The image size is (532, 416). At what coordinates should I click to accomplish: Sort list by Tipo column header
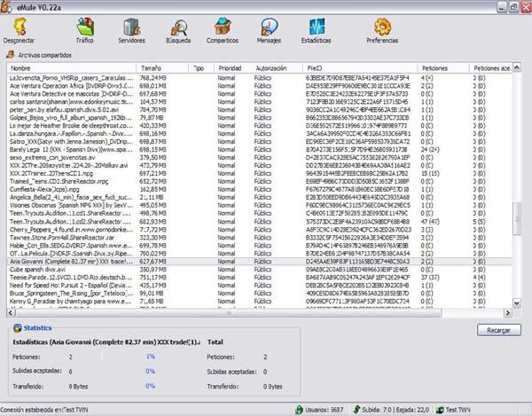coord(201,68)
